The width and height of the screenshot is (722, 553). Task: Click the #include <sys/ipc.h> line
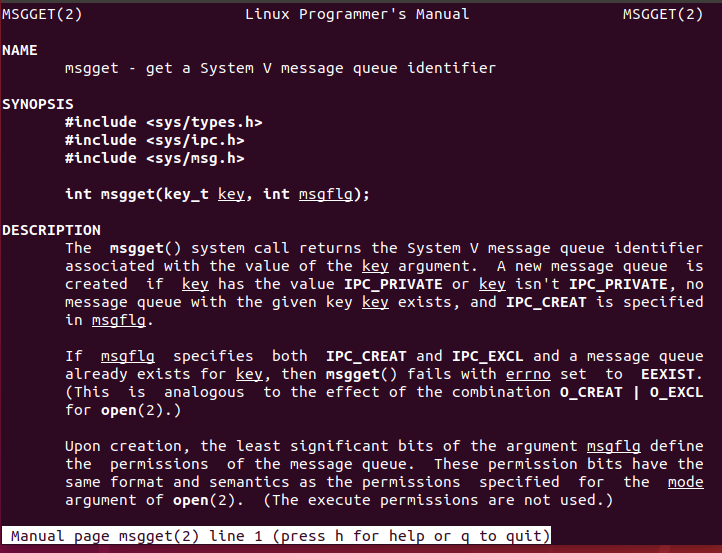[x=155, y=140]
